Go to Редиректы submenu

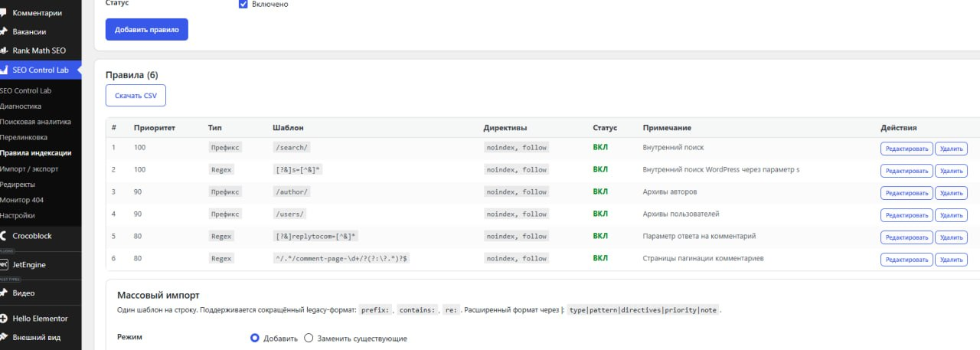[x=18, y=185]
